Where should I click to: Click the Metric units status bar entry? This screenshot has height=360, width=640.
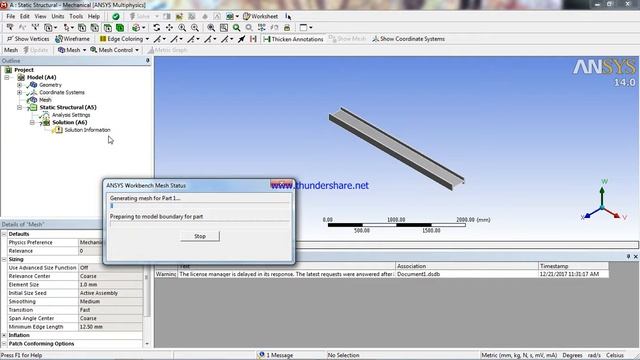519,355
